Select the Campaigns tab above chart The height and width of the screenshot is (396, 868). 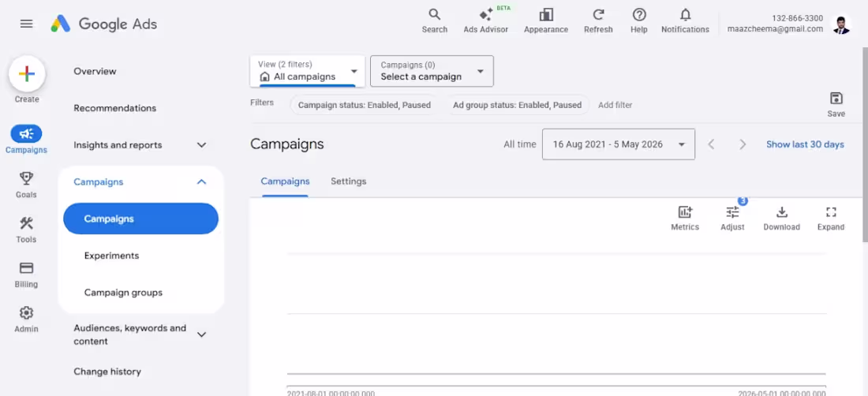[285, 181]
